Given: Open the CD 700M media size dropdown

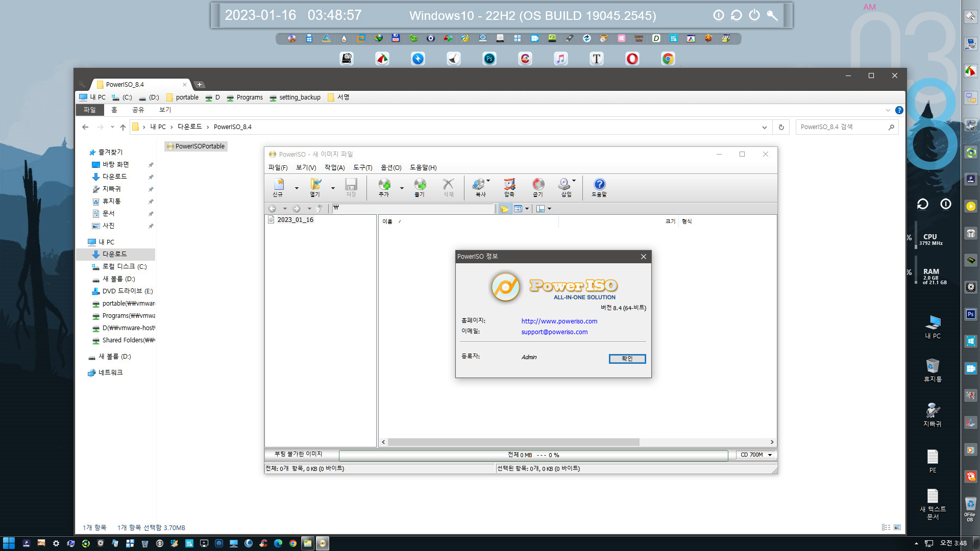Looking at the screenshot, I should point(756,455).
